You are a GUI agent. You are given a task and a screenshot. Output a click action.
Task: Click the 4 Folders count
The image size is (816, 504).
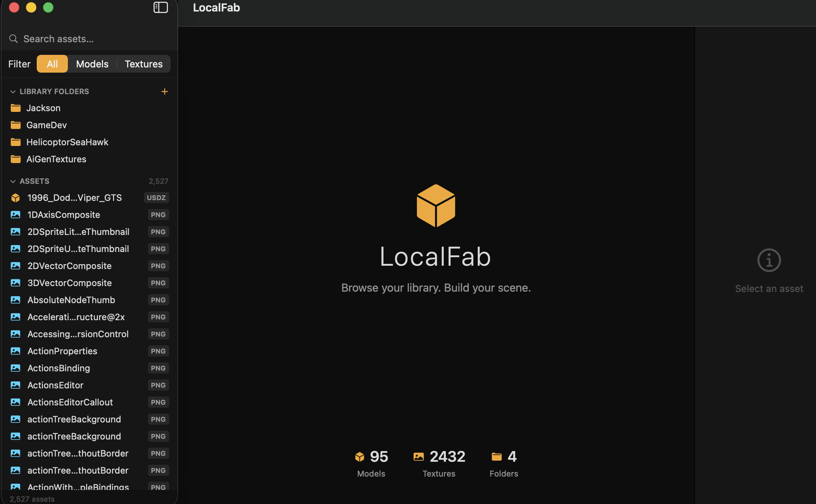click(x=512, y=457)
